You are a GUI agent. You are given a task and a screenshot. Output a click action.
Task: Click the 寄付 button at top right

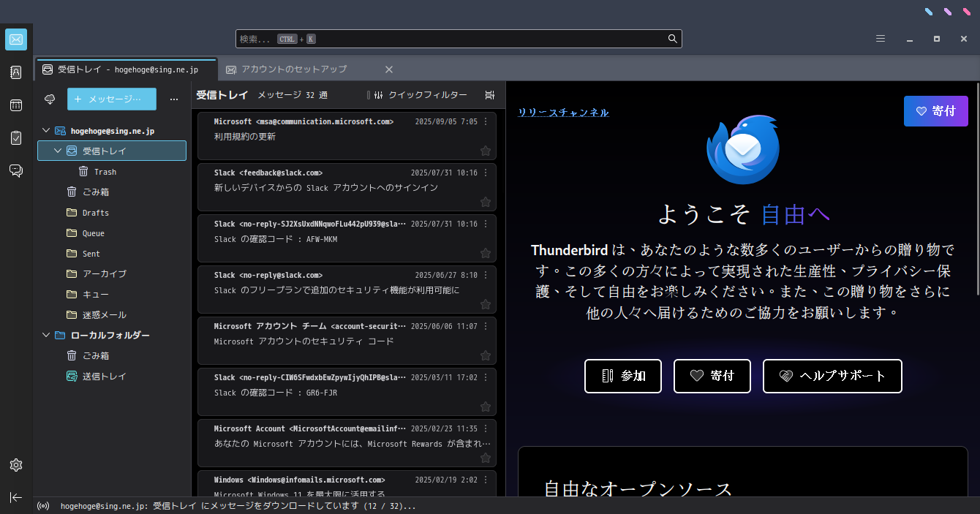point(936,111)
